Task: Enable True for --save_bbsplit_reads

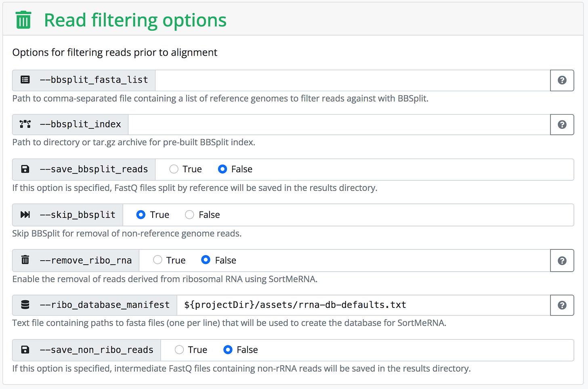Action: click(174, 169)
